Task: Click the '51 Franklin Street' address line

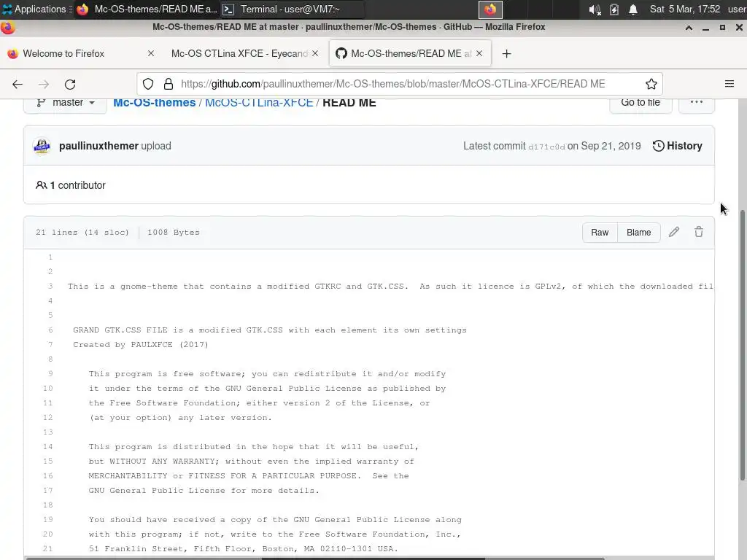Action: (243, 548)
